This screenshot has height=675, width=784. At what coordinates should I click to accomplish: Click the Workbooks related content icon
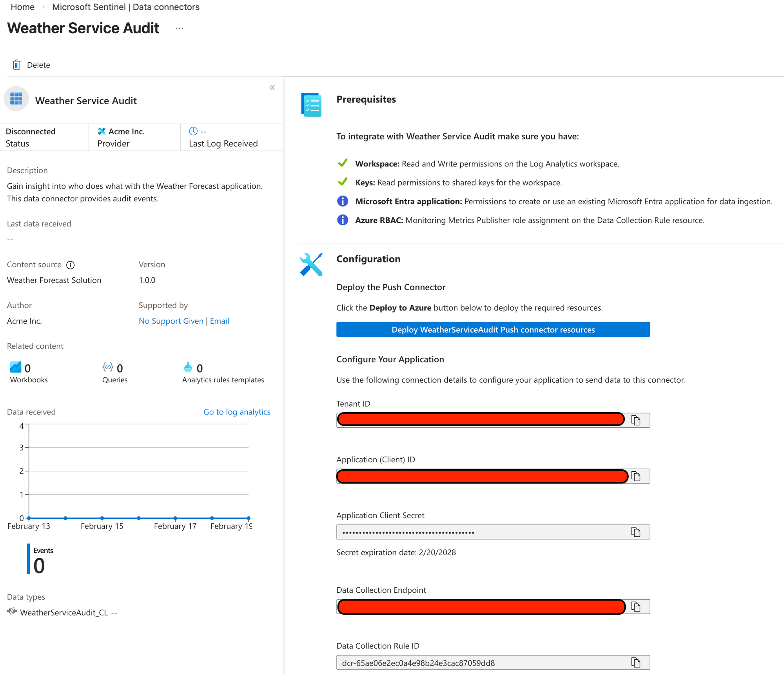[x=16, y=367]
